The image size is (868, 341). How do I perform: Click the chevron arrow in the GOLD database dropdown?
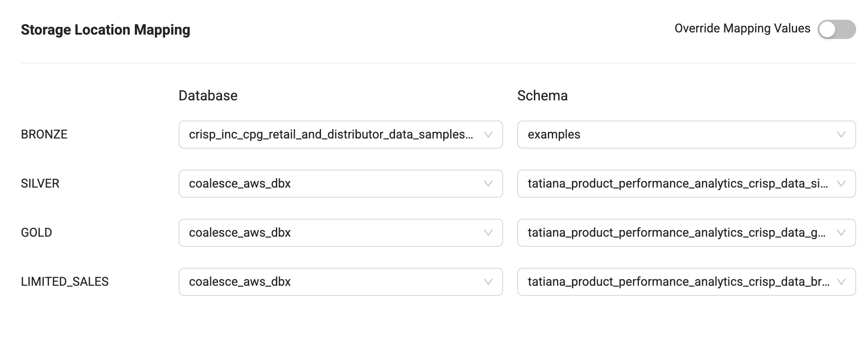[488, 233]
